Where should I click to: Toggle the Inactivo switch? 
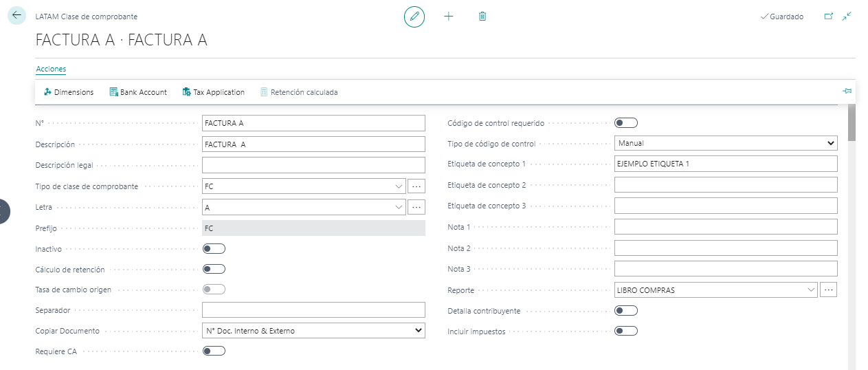pos(214,248)
